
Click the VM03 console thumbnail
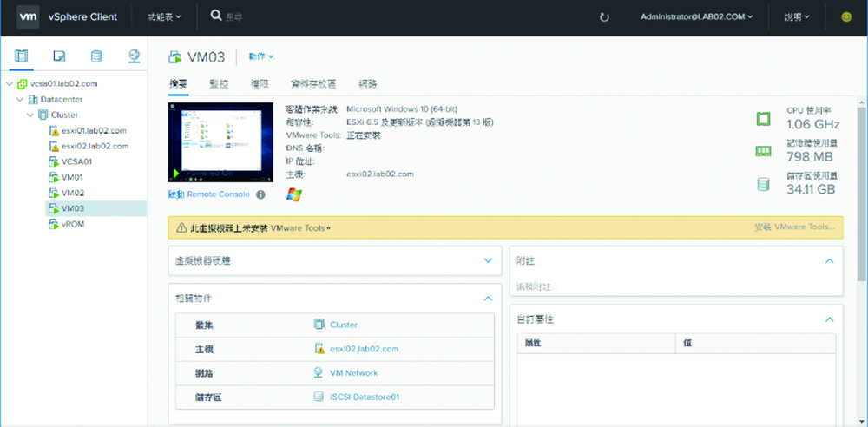click(x=220, y=142)
